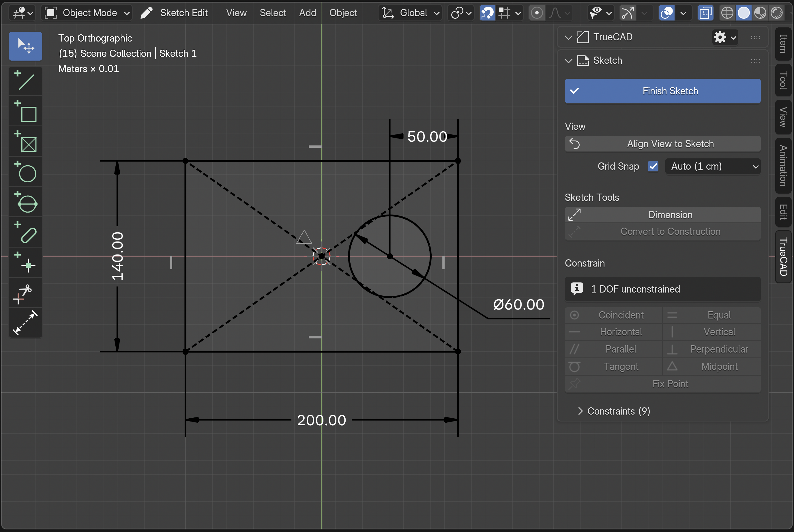
Task: Open the TrueCAD settings gear menu
Action: (x=725, y=37)
